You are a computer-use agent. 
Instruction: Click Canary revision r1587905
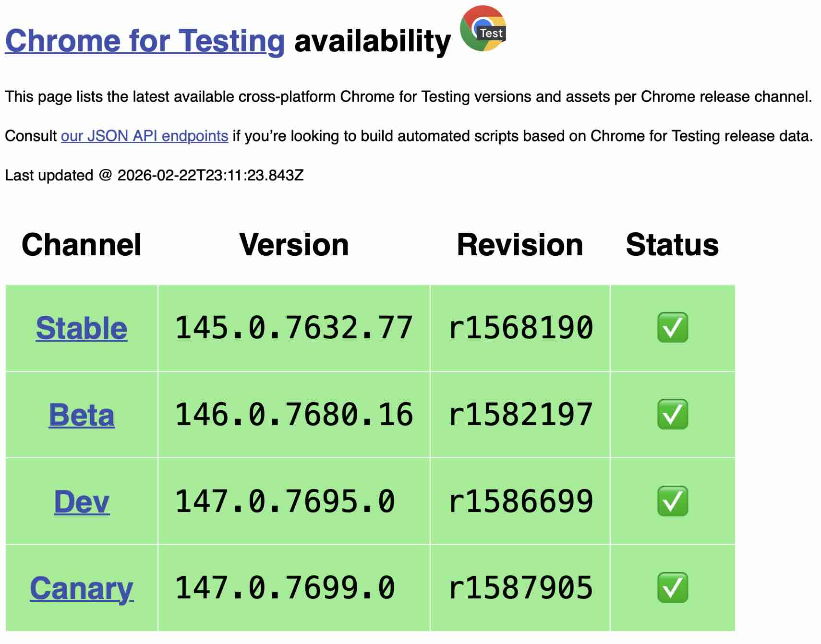pos(520,588)
